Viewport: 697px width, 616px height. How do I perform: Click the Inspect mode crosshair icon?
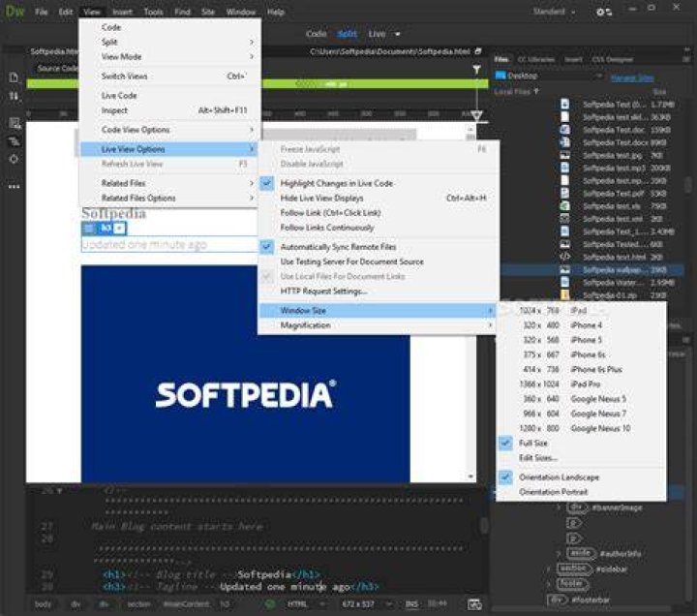pos(14,159)
